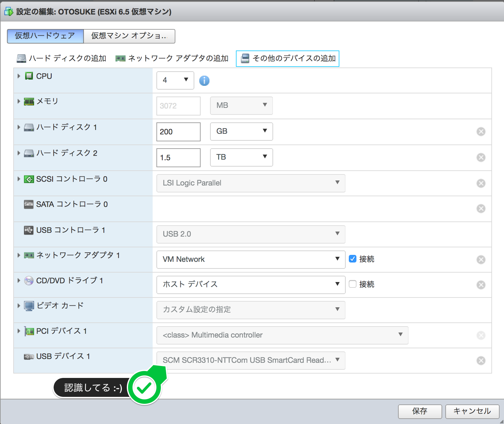Click the Video Card monitor icon
504x424 pixels.
point(29,306)
